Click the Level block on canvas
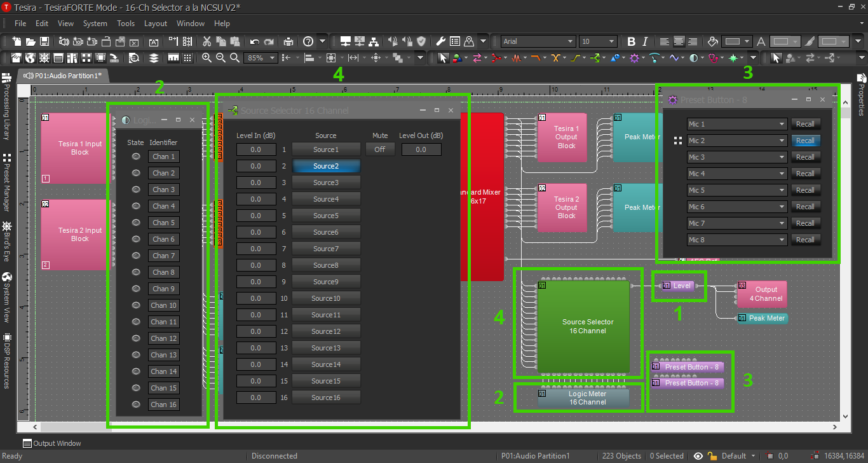Viewport: 868px width, 463px height. [x=679, y=286]
